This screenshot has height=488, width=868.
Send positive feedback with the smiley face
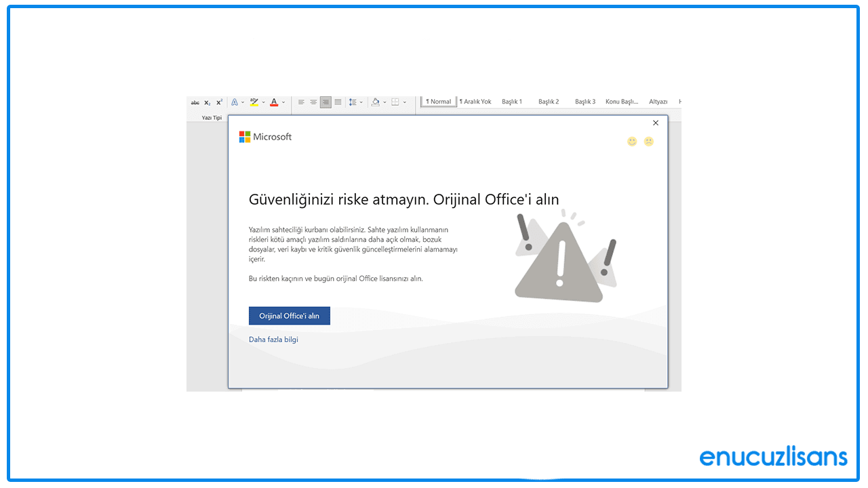pos(632,142)
